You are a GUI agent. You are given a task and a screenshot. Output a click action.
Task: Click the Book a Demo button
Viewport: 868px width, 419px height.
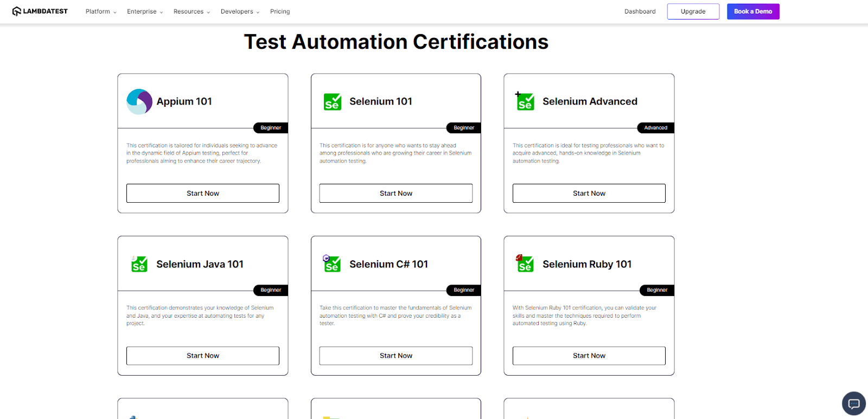753,11
